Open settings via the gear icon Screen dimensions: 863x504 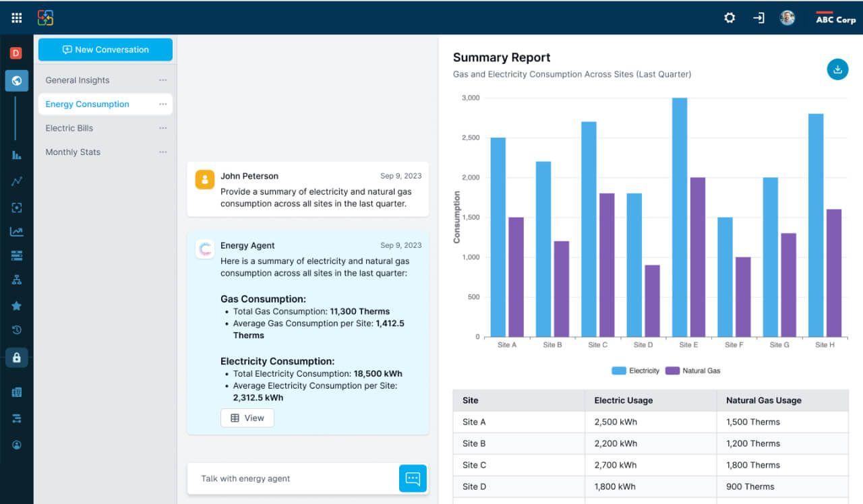point(730,18)
